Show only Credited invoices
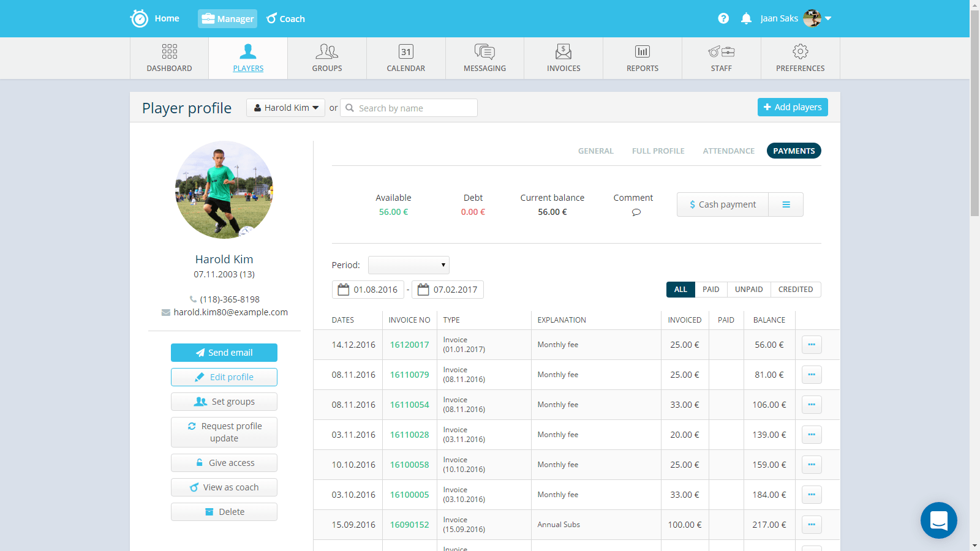 (x=795, y=290)
